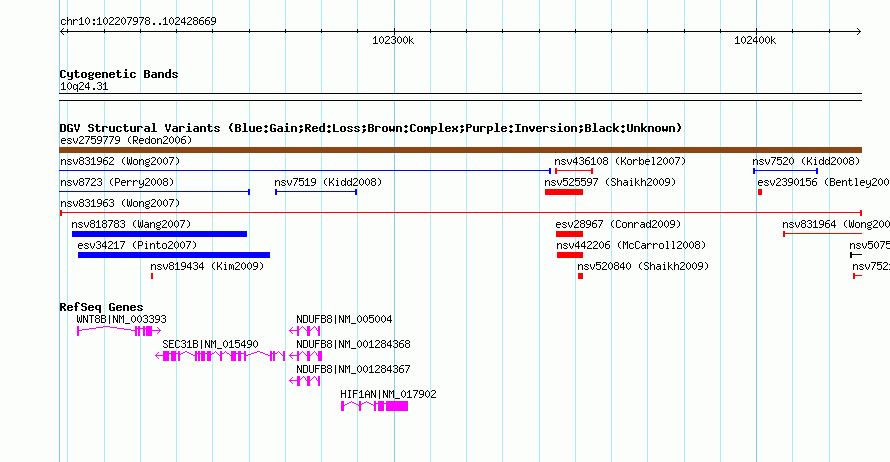Image resolution: width=890 pixels, height=462 pixels.
Task: Click the small red nsv520840 loss marker
Action: coord(581,276)
